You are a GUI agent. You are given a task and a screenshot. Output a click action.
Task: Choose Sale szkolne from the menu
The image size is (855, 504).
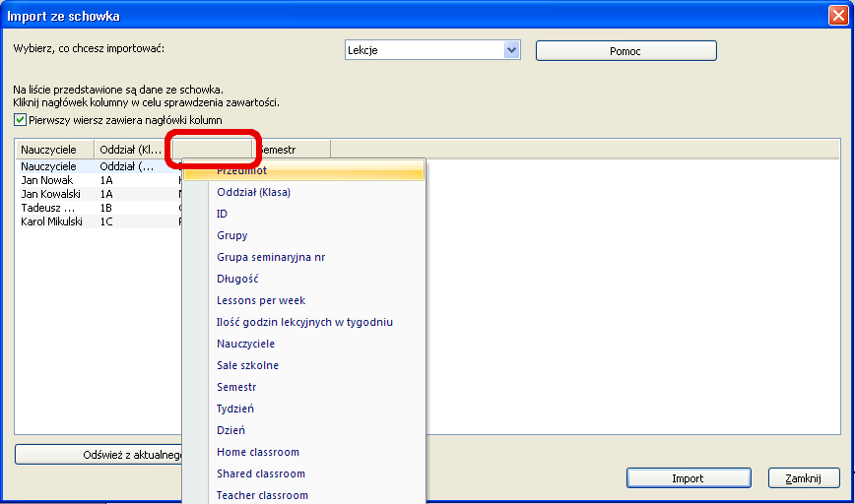pos(247,365)
